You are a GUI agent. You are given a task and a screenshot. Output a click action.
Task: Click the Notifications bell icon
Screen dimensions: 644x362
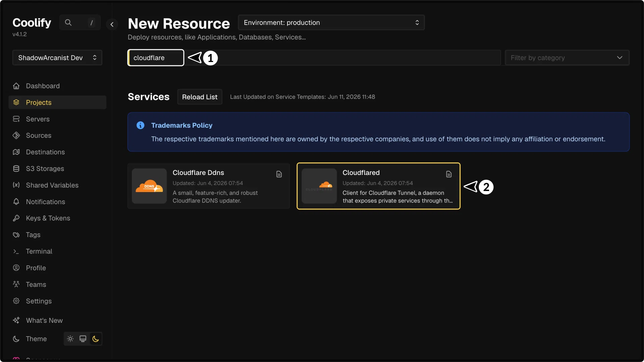pos(16,201)
